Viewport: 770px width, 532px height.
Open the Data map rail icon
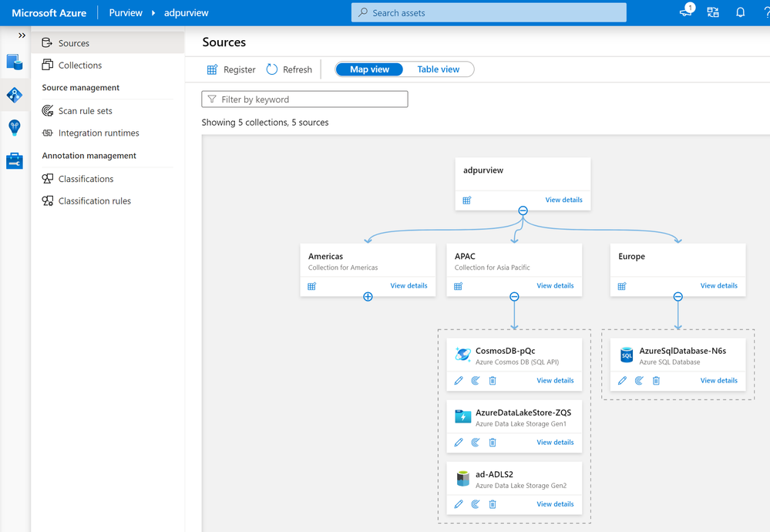pos(14,95)
